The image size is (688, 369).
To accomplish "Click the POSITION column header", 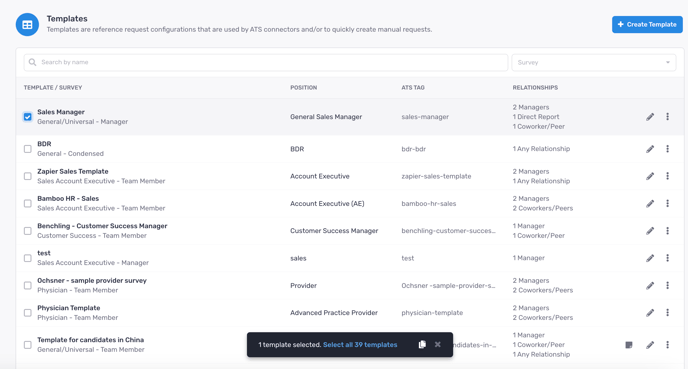I will 303,88.
